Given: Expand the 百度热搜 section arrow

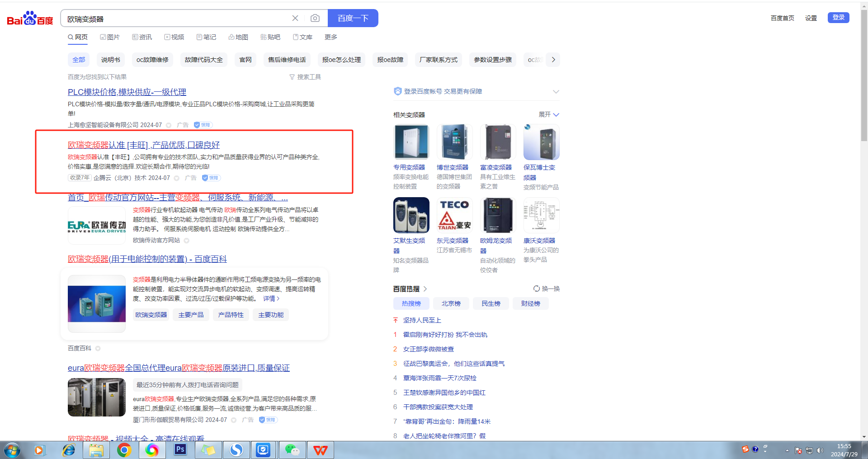Looking at the screenshot, I should pyautogui.click(x=425, y=289).
